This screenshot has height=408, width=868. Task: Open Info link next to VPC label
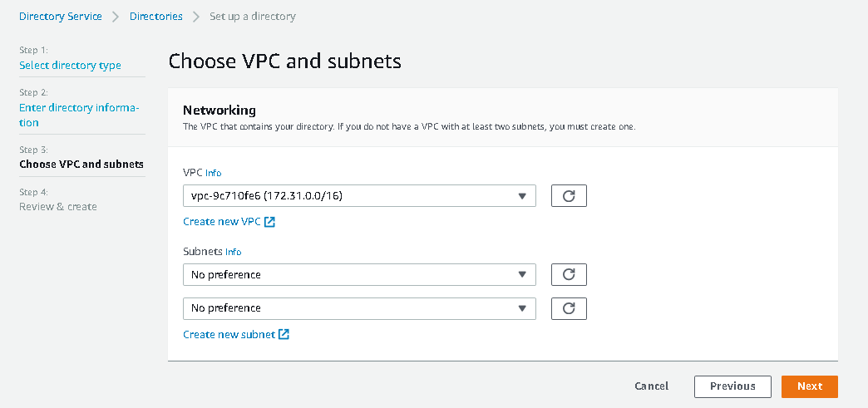tap(214, 173)
